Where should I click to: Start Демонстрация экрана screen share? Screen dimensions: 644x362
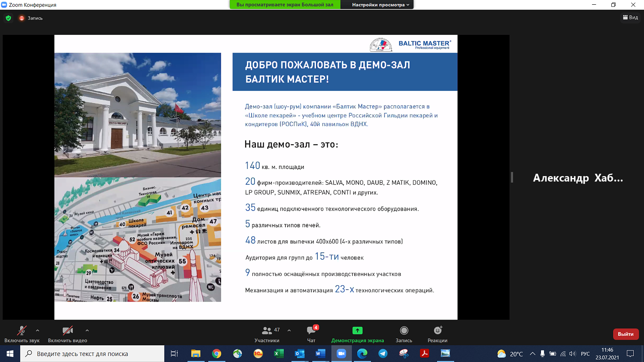tap(358, 334)
